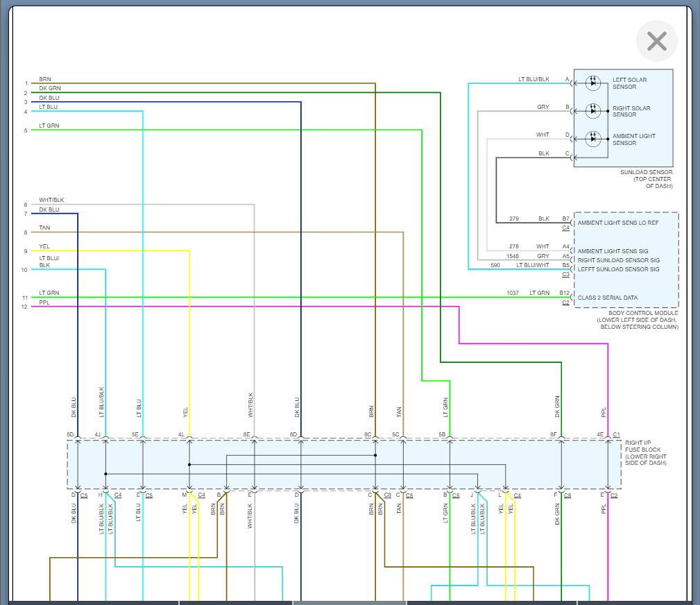Click the YEL wire label at line 9
The height and width of the screenshot is (605, 700).
pyautogui.click(x=44, y=246)
